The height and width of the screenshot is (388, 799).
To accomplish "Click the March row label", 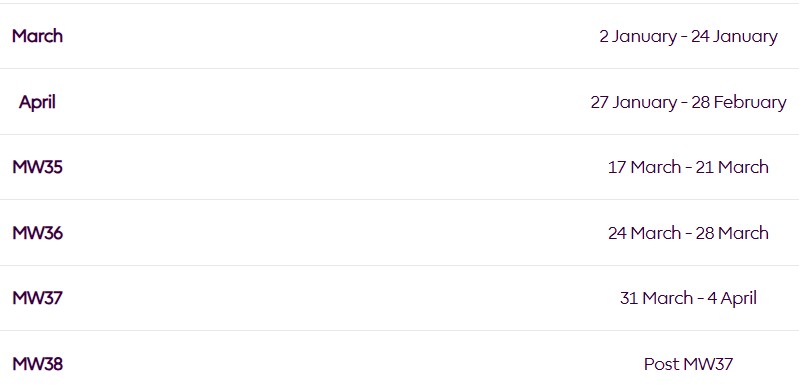I will 37,36.
